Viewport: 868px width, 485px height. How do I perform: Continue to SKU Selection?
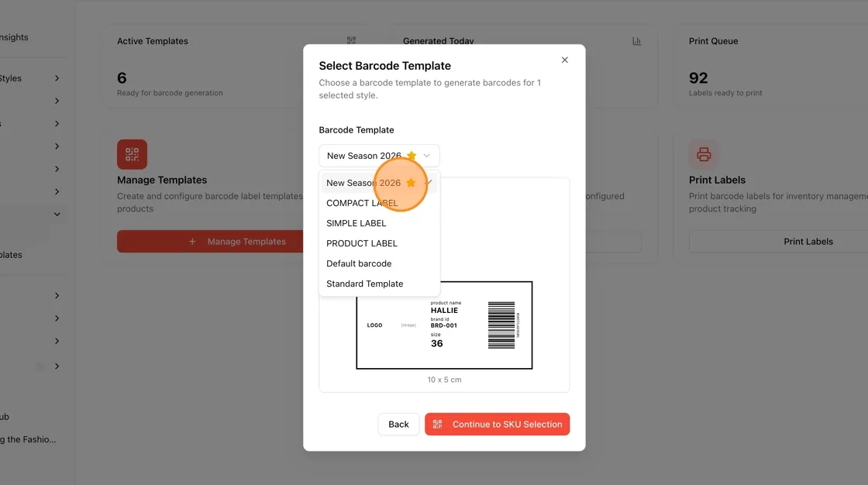click(x=497, y=424)
